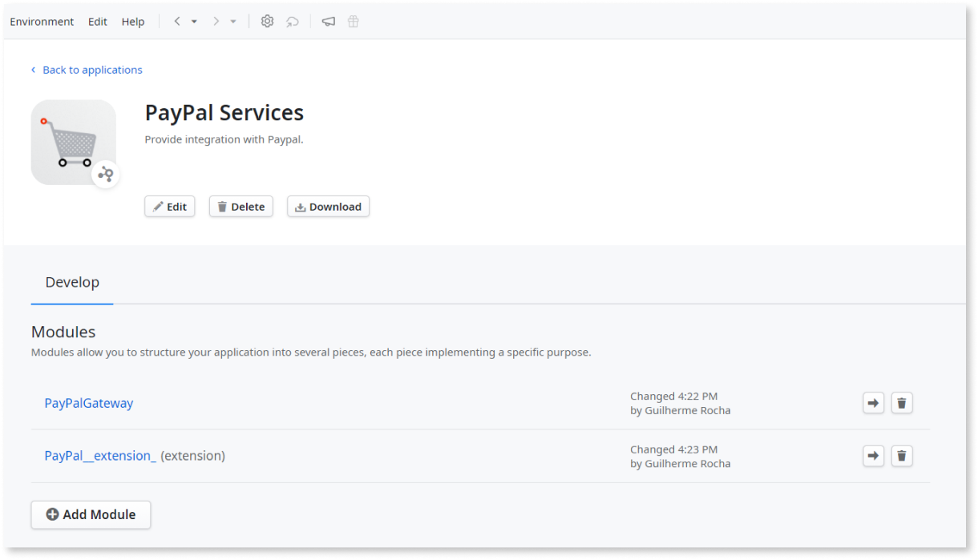Click the node badge on the application icon

coord(105,173)
